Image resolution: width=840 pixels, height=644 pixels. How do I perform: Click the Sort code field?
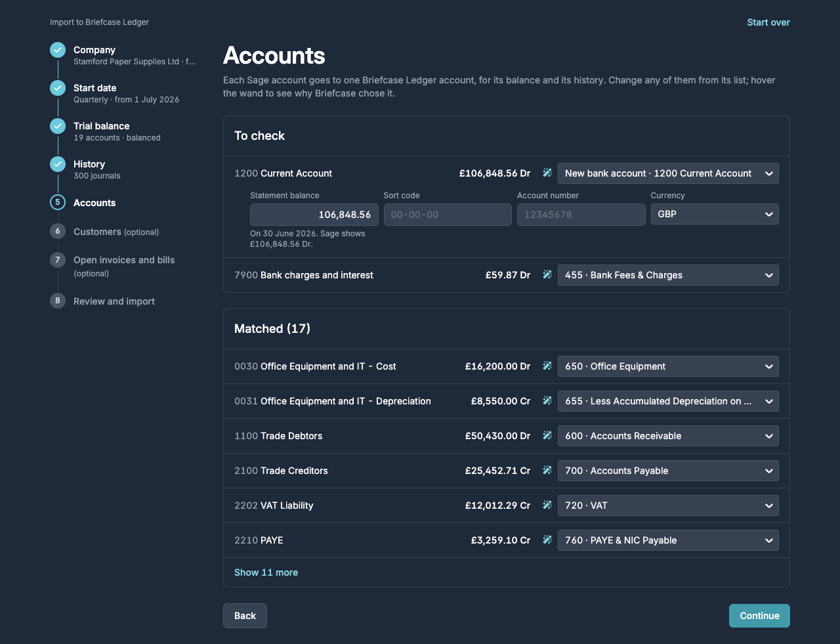click(x=448, y=215)
